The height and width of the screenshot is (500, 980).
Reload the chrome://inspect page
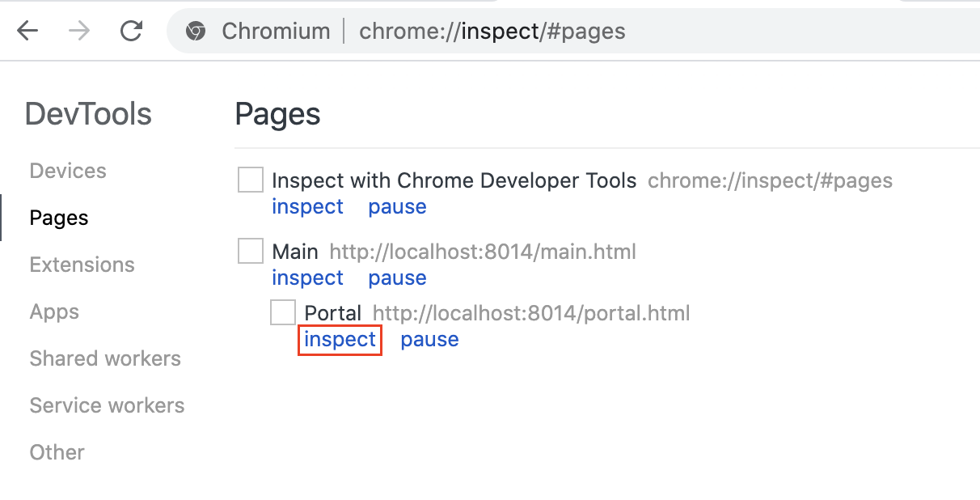pos(131,32)
